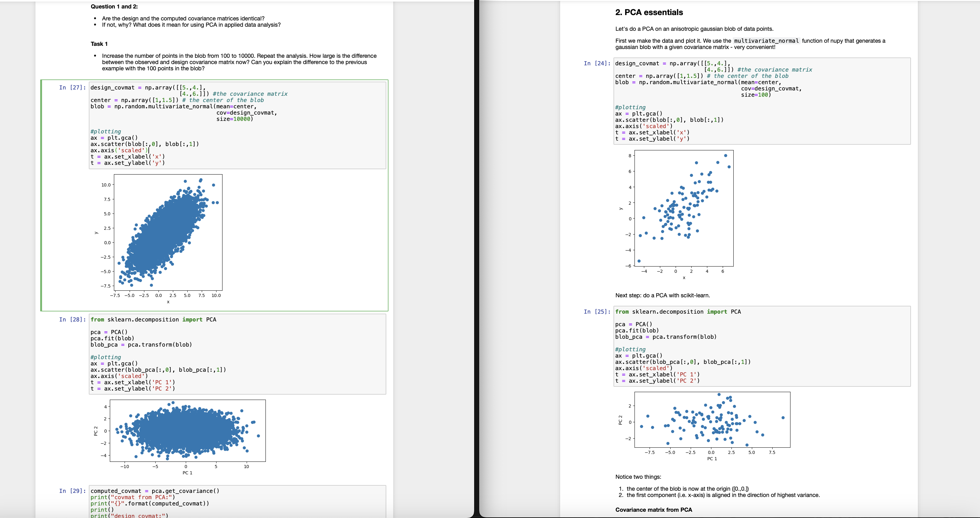Image resolution: width=980 pixels, height=518 pixels.
Task: Select the In [28] prompt label
Action: (72, 320)
